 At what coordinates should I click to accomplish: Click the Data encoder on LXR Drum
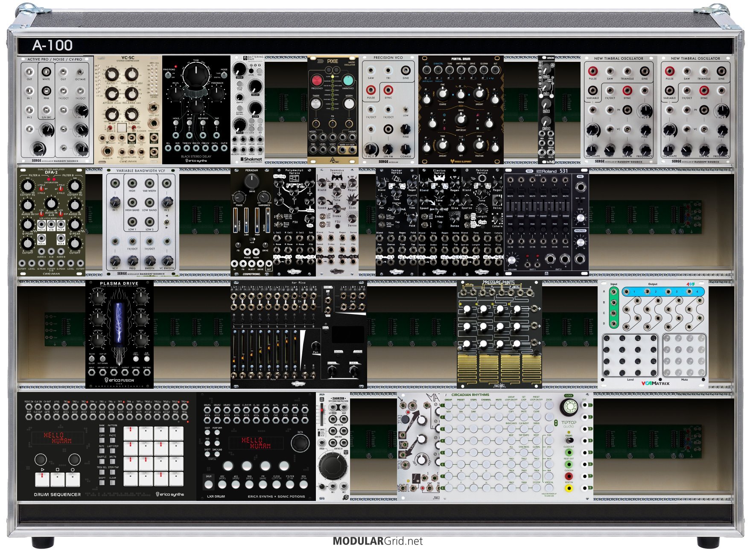(x=300, y=443)
